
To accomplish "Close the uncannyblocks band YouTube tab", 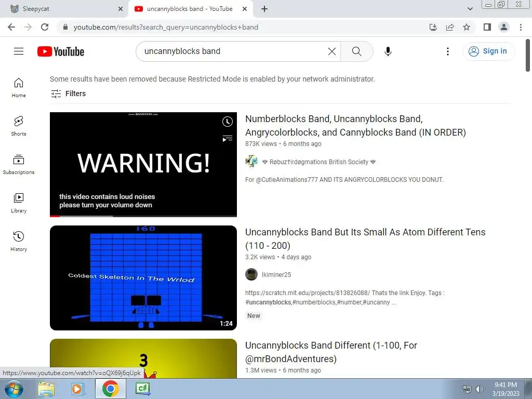I will coord(245,9).
